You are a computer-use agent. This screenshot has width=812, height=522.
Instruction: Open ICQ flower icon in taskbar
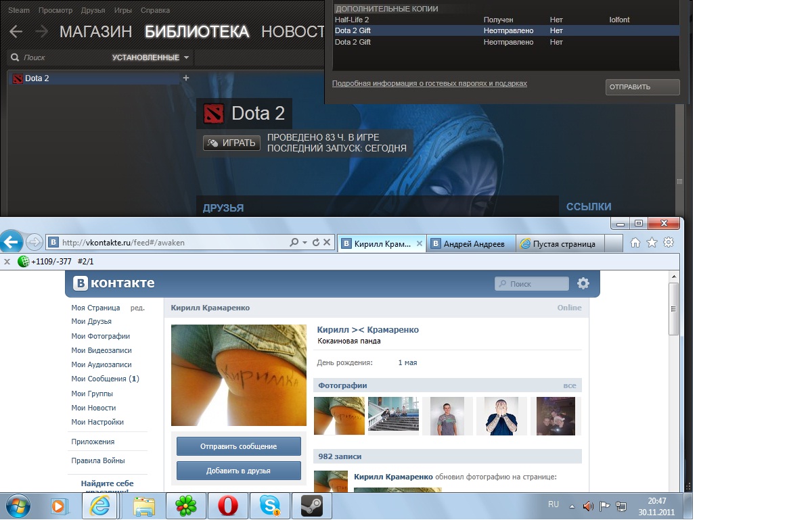pyautogui.click(x=185, y=505)
